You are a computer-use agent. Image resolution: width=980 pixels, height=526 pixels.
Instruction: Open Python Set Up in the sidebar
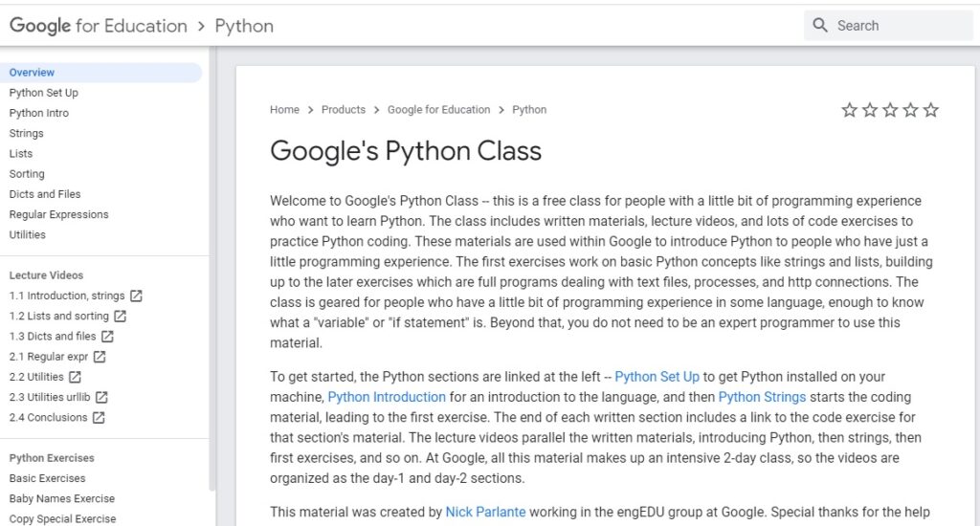(x=44, y=93)
